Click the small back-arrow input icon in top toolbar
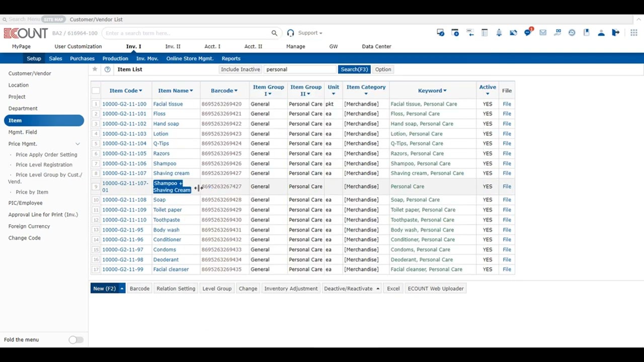644x362 pixels. 470,33
